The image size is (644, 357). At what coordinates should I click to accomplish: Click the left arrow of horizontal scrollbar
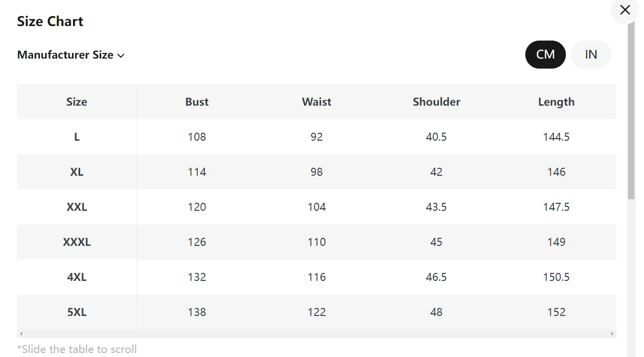pos(21,333)
